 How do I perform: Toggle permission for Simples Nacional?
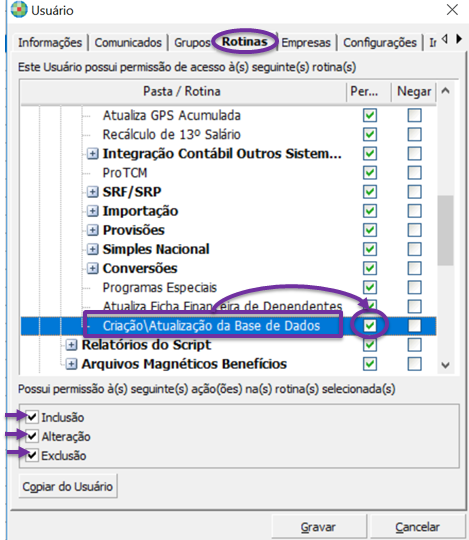(x=370, y=249)
